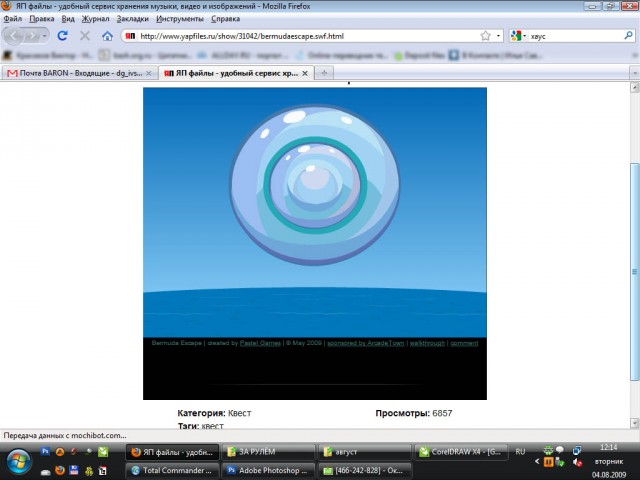
Task: Click the scrollbar up arrow
Action: click(x=635, y=87)
